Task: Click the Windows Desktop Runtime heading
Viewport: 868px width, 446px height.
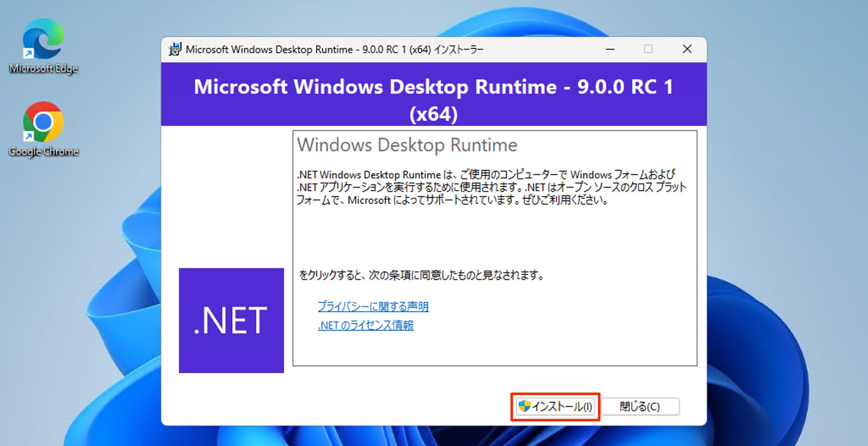Action: pyautogui.click(x=407, y=144)
